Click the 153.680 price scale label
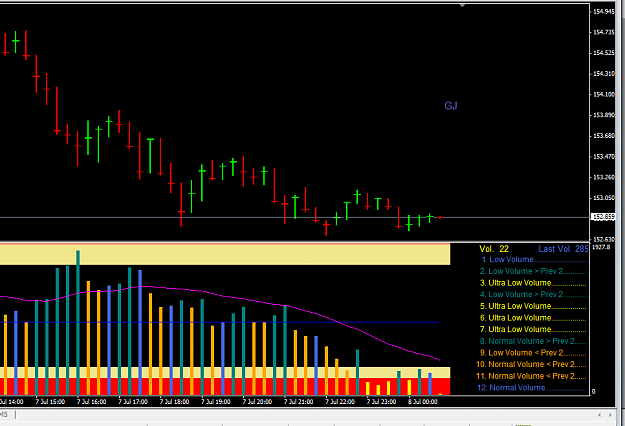This screenshot has height=426, width=625. tap(604, 135)
